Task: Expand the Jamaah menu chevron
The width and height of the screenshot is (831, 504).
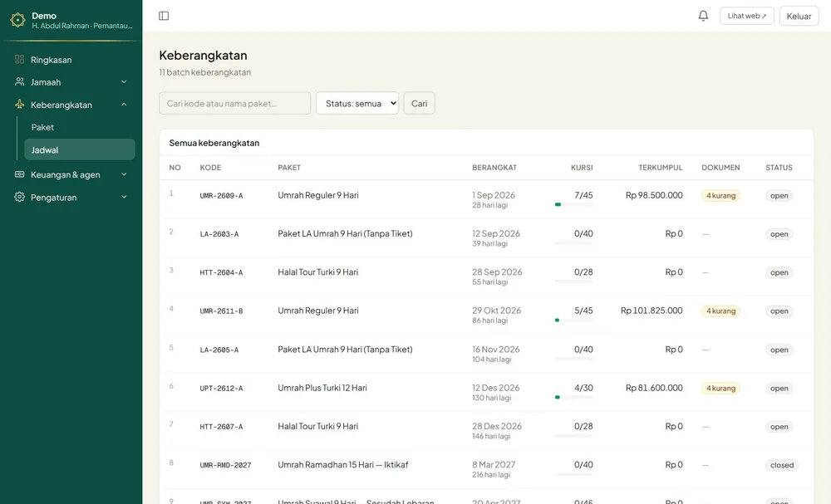Action: 124,81
